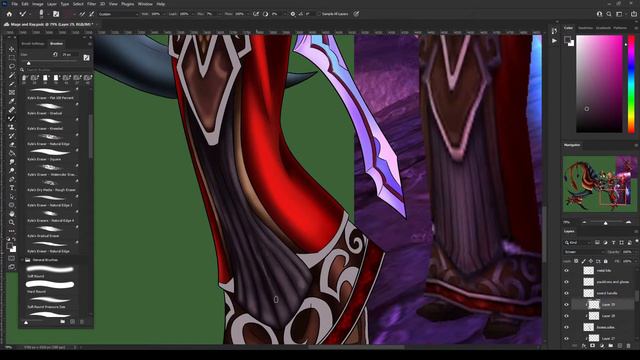Click the Navigator preview thumbnail
640x360 pixels.
tap(600, 184)
